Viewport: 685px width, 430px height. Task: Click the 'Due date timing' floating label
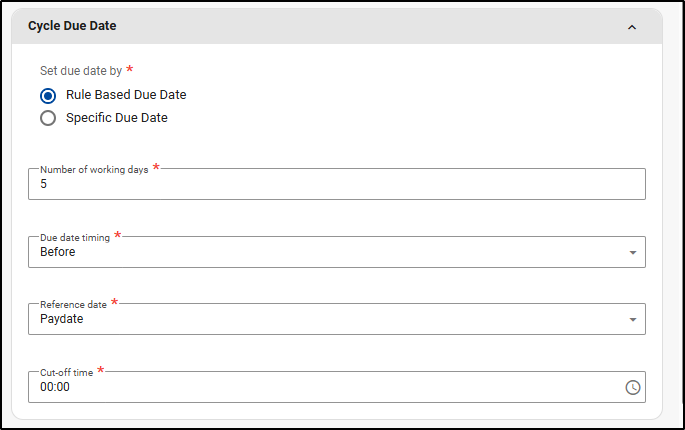(x=75, y=237)
